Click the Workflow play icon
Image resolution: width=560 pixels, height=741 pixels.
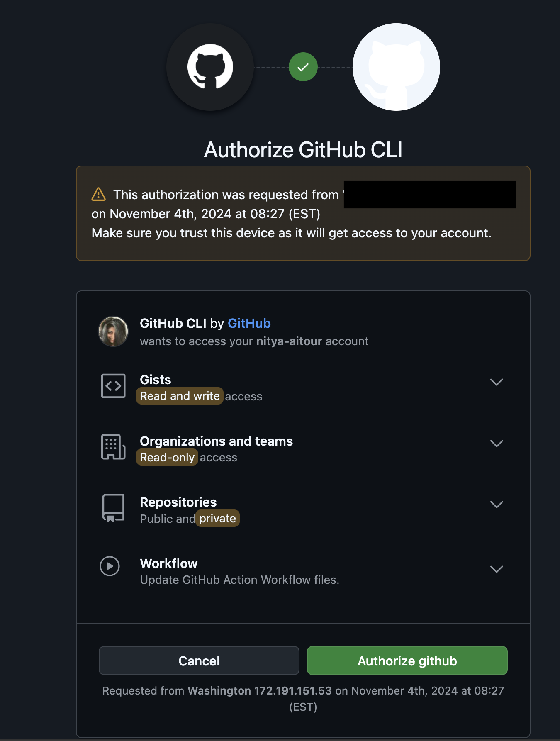(x=110, y=566)
